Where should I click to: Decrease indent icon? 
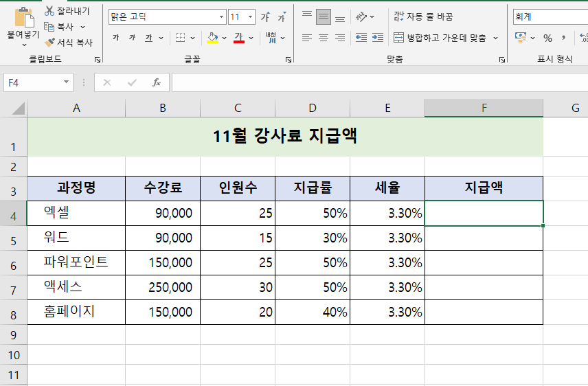361,38
